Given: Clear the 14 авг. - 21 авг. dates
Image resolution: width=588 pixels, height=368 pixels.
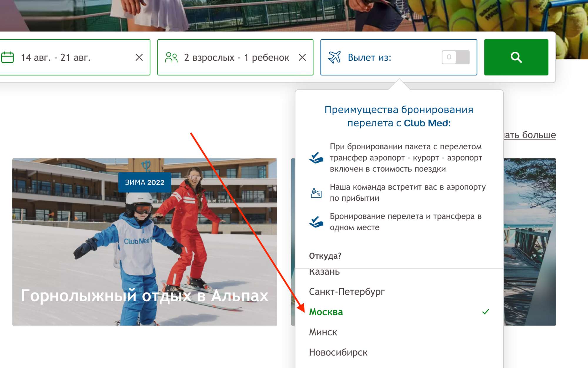Looking at the screenshot, I should (139, 57).
